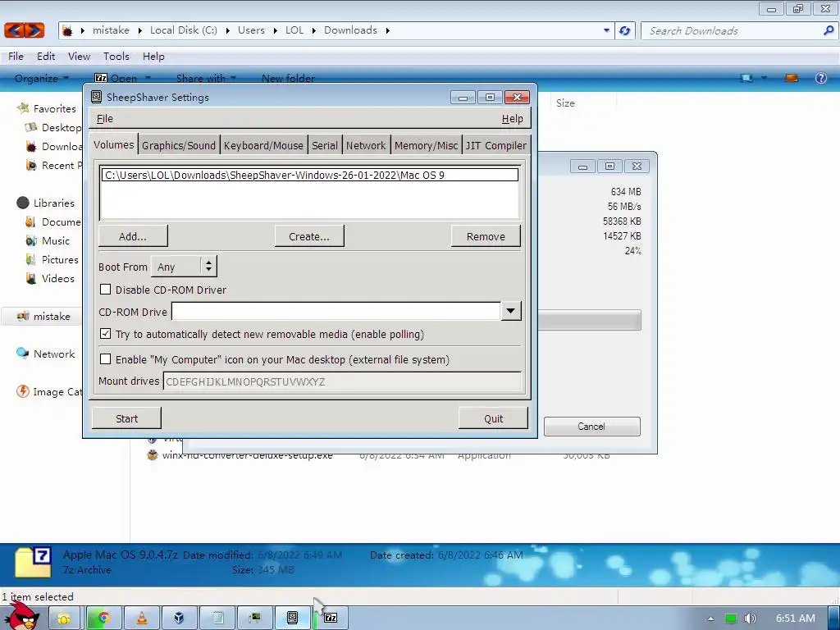
Task: Switch to 7-Zip taskbar icon
Action: pos(331,618)
